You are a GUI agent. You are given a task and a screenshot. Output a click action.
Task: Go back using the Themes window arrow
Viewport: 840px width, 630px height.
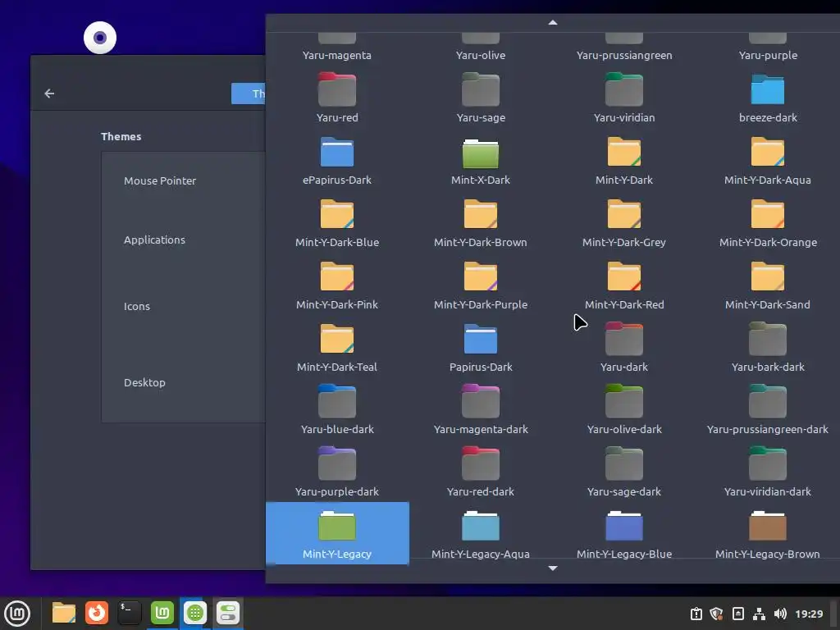(x=49, y=94)
